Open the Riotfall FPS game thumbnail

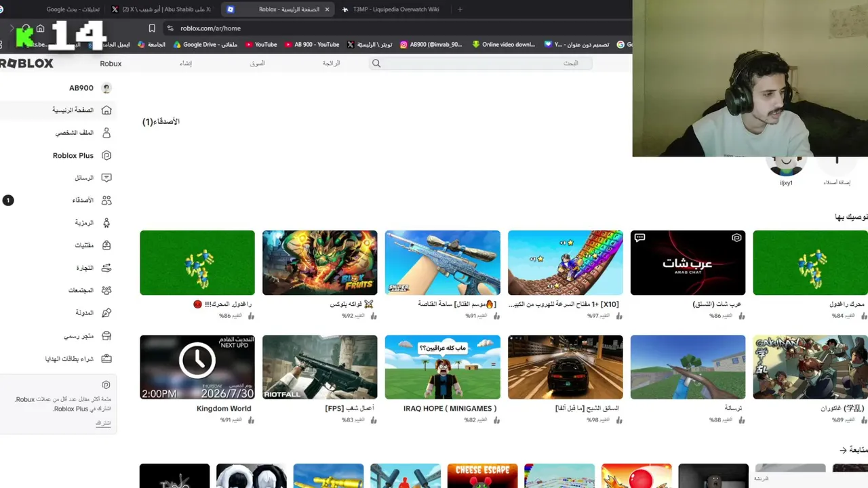(x=320, y=367)
